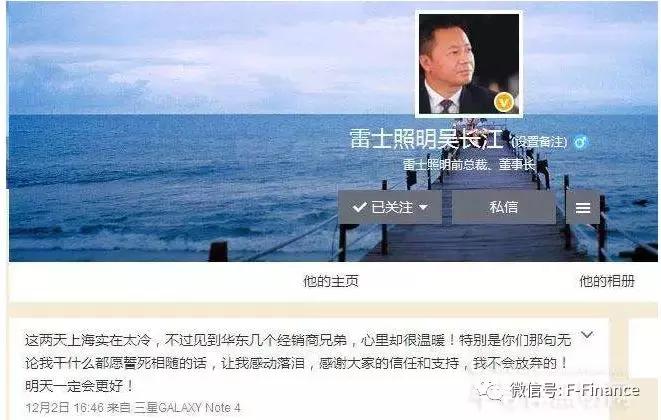This screenshot has height=420, width=661.
Task: Click the WeChat logo watermark icon
Action: point(489,391)
